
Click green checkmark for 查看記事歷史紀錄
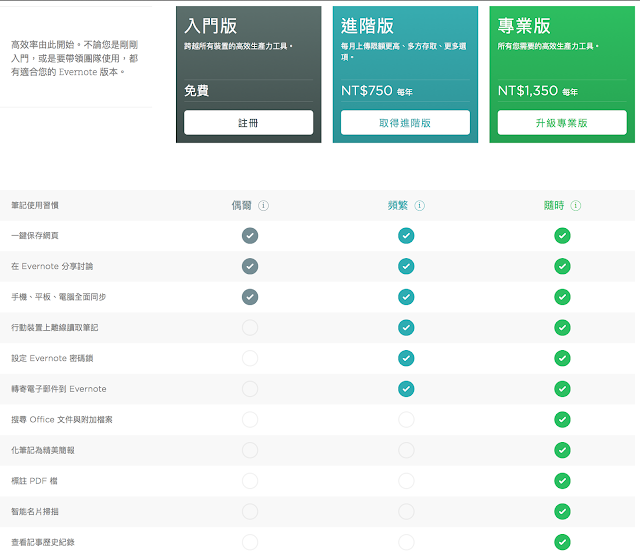(x=562, y=542)
